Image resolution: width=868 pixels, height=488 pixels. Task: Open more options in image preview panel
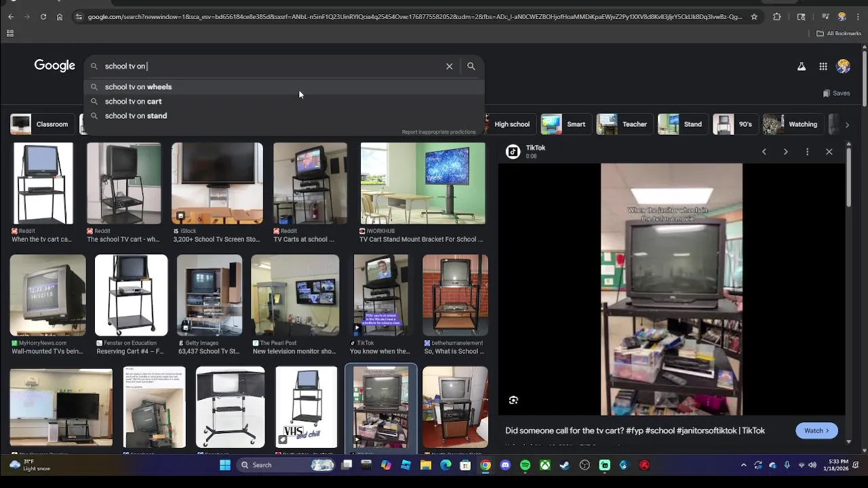808,152
